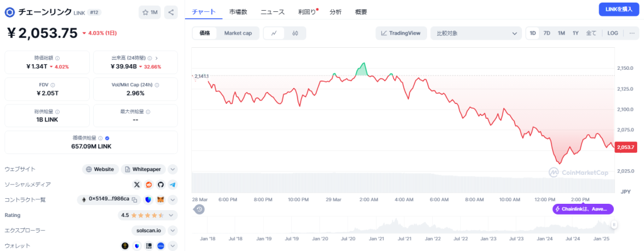Switch chart to candlestick view
The height and width of the screenshot is (251, 644).
click(x=295, y=33)
